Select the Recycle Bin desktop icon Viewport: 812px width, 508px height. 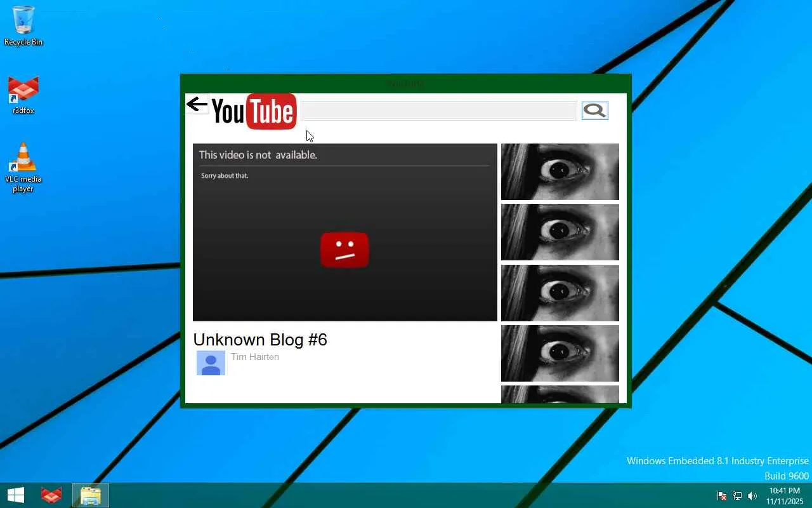pyautogui.click(x=23, y=26)
